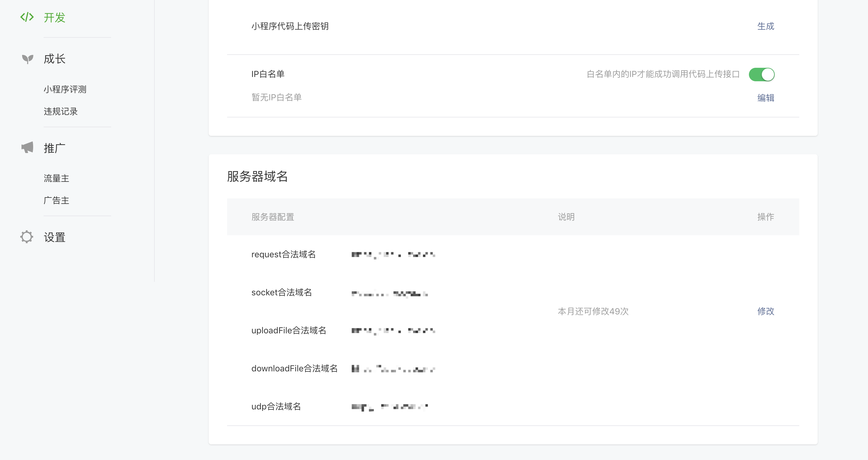Click the 暂无IP白名单 text

(x=276, y=97)
